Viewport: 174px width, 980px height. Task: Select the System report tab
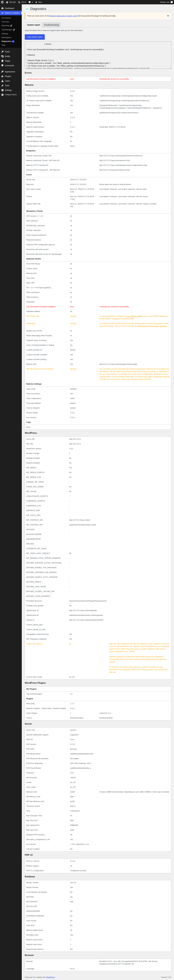(33, 25)
